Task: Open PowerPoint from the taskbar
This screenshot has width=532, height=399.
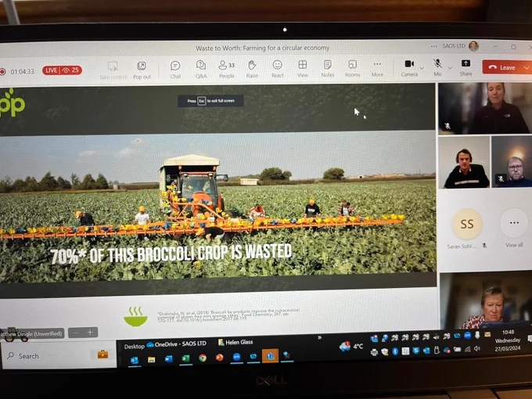Action: tap(220, 358)
